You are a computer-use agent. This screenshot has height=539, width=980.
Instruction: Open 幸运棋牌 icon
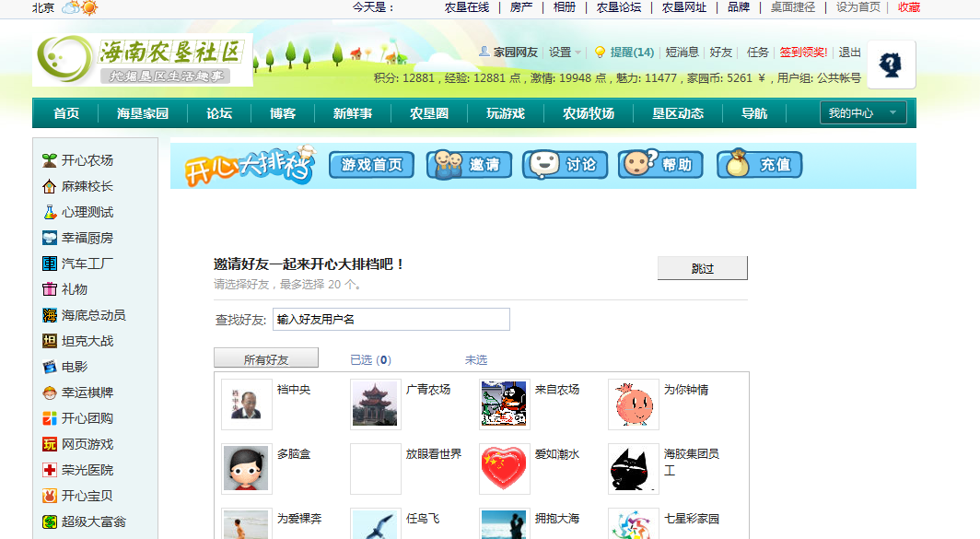click(50, 393)
